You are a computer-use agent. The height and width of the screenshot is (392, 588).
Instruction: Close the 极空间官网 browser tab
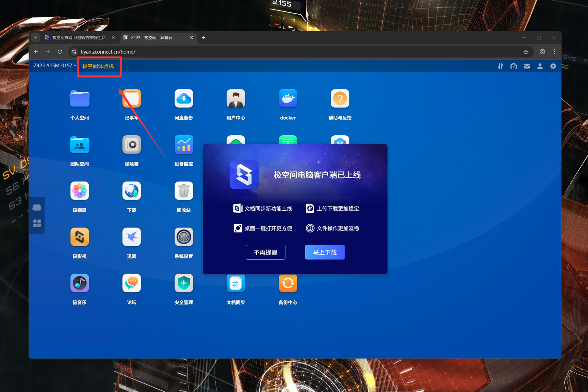[113, 38]
